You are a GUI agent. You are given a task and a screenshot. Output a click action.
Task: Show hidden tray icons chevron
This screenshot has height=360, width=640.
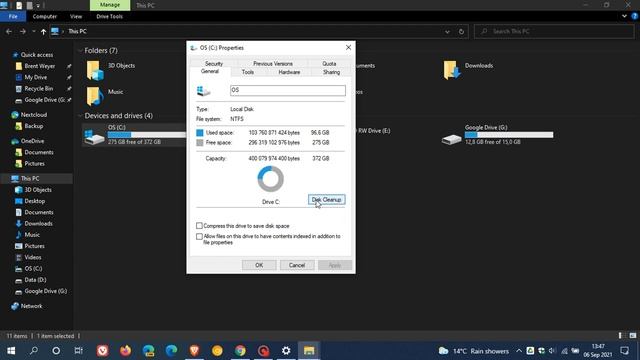pyautogui.click(x=519, y=351)
